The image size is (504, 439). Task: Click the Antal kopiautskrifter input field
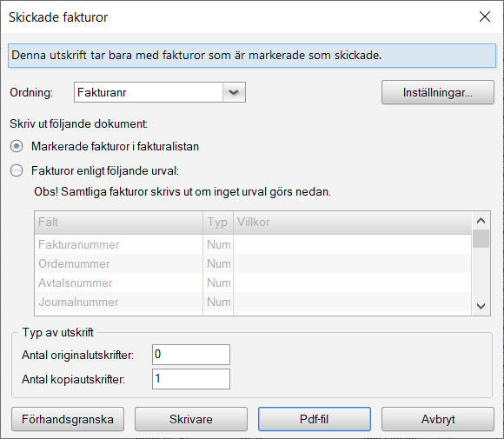pyautogui.click(x=191, y=379)
